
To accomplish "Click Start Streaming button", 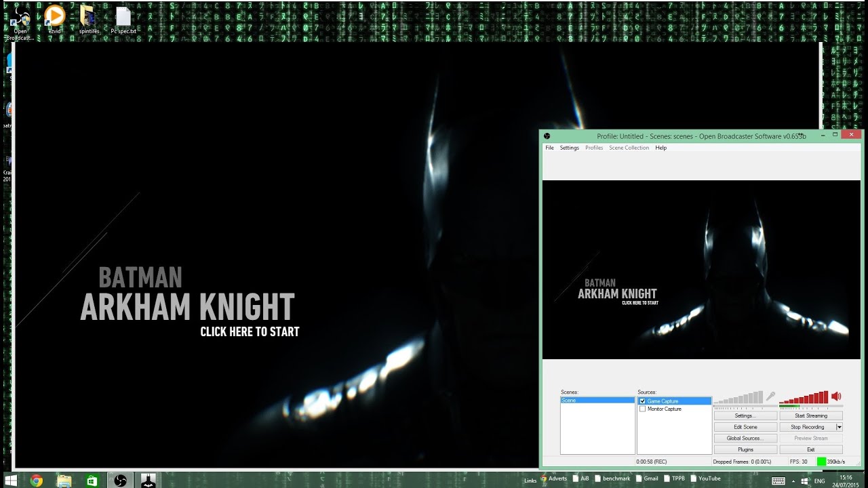I will click(811, 415).
